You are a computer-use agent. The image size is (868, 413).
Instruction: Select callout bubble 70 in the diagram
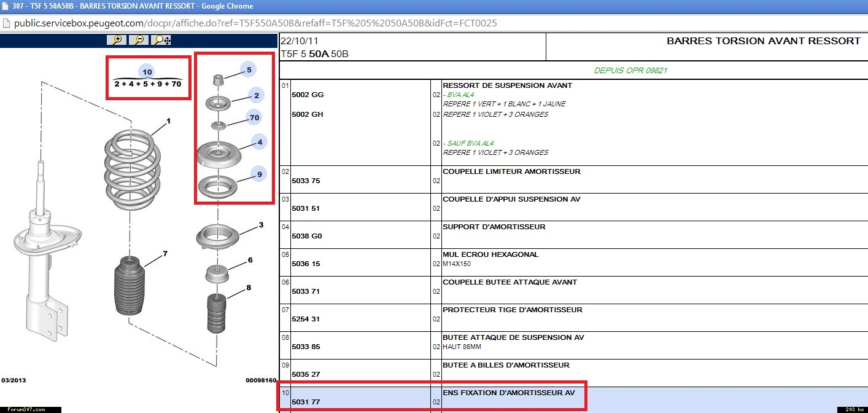coord(254,117)
